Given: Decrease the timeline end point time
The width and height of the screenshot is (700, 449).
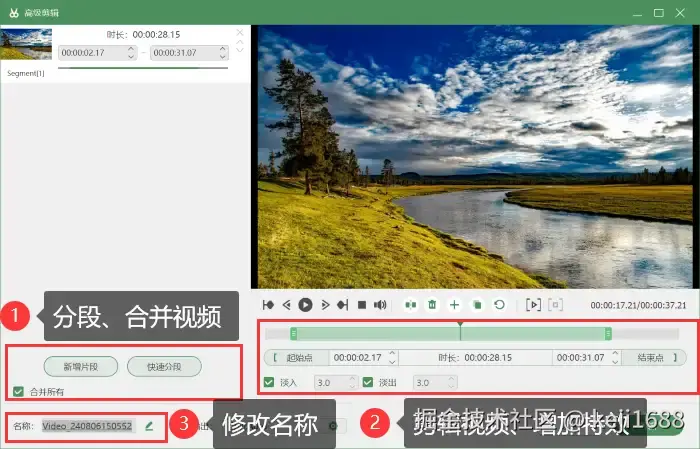Looking at the screenshot, I should [x=615, y=361].
